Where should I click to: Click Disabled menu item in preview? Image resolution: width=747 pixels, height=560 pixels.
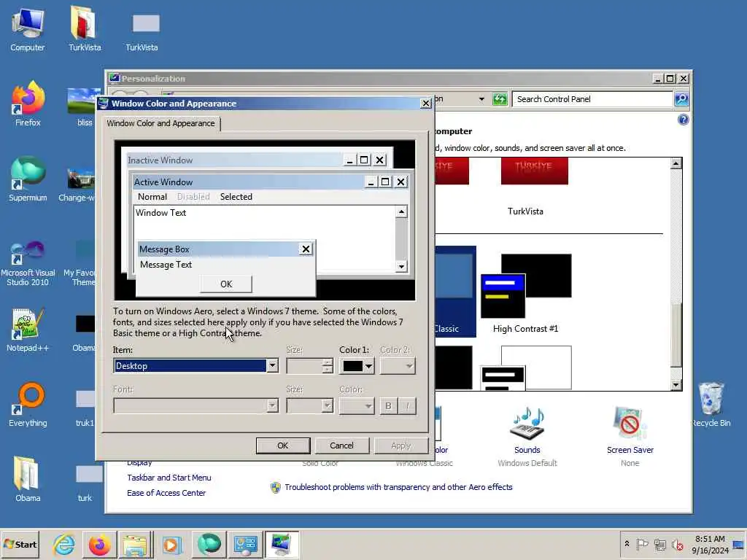(193, 197)
